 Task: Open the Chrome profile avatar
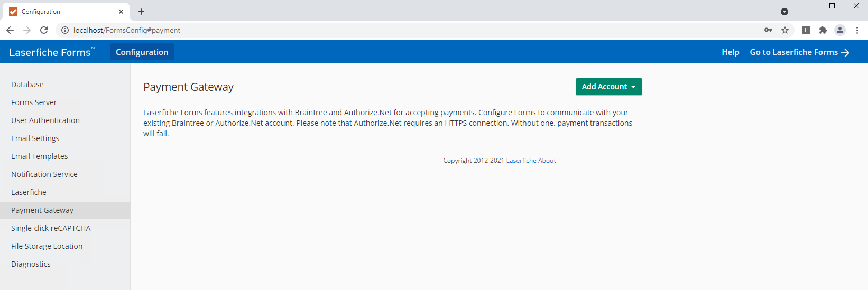coord(840,30)
